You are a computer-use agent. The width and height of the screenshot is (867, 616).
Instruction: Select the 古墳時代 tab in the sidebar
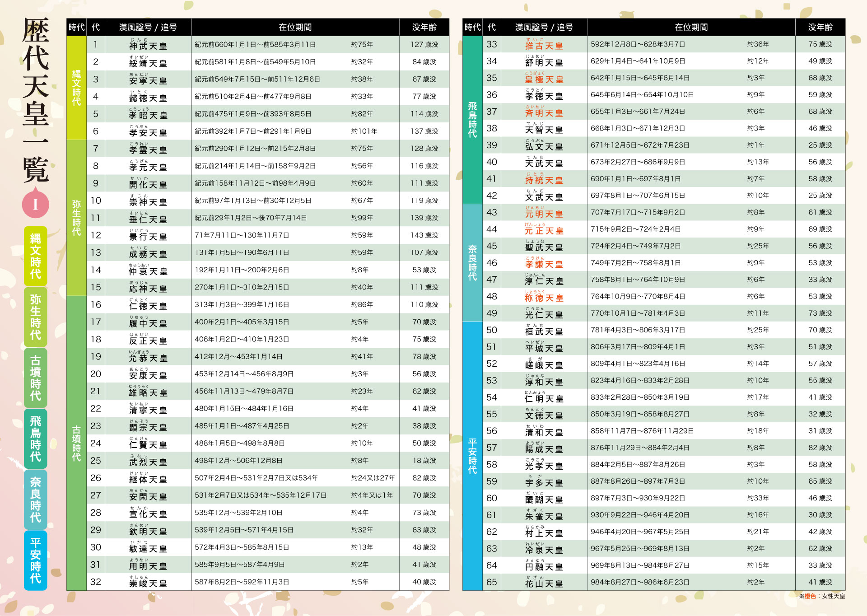coord(35,378)
